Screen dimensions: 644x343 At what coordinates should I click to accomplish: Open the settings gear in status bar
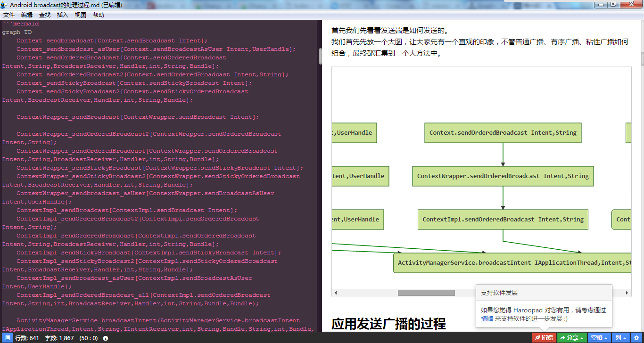click(x=637, y=338)
